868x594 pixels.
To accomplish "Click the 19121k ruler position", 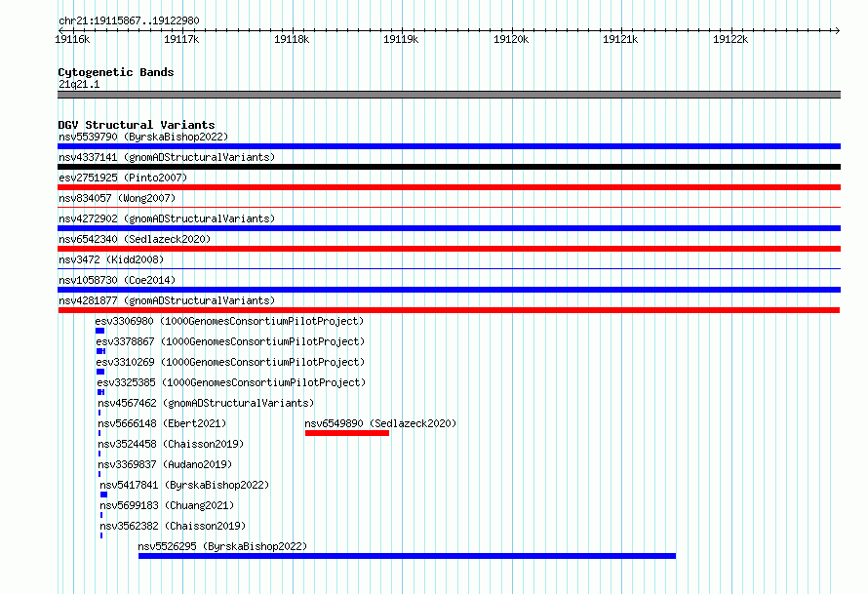I will tap(620, 39).
